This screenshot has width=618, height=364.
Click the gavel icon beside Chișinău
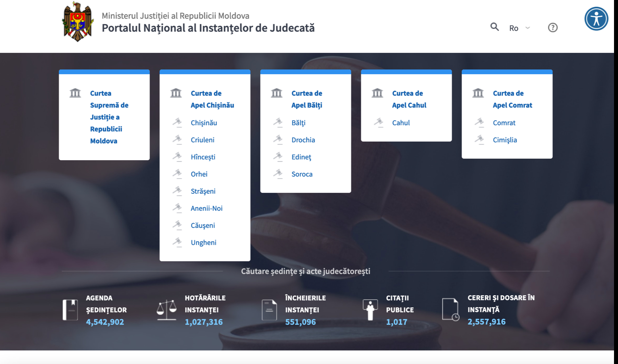pos(177,123)
